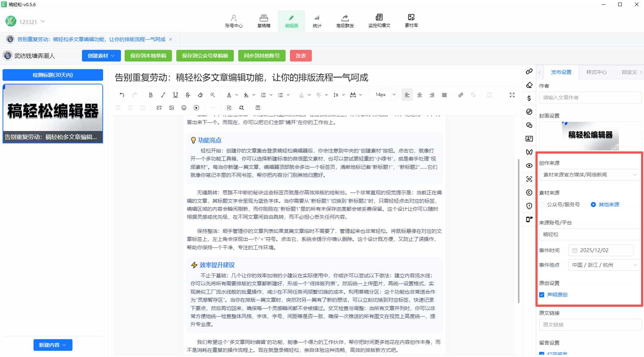Apply underline to selected text
This screenshot has height=357, width=644.
point(175,95)
